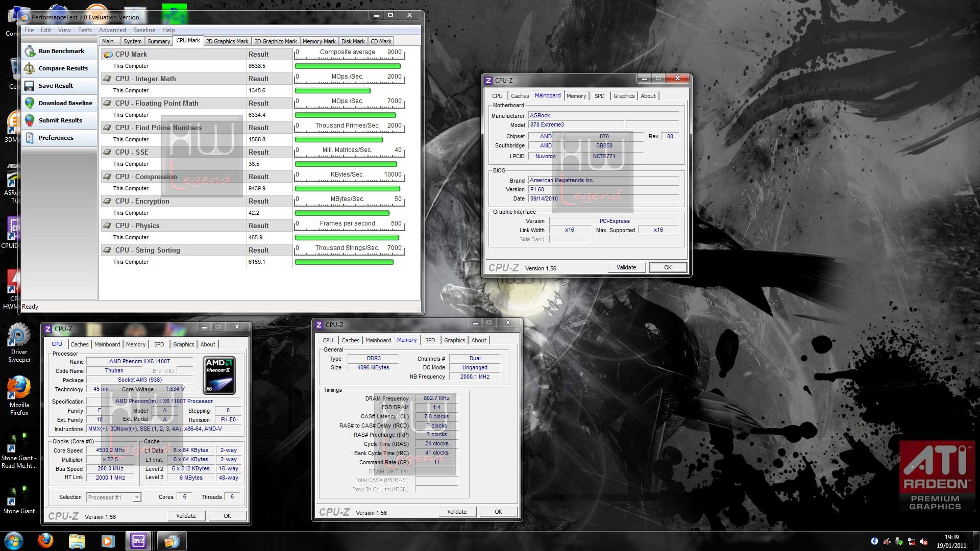The width and height of the screenshot is (980, 551).
Task: Click the memory size 4096 MBytes value
Action: [373, 368]
